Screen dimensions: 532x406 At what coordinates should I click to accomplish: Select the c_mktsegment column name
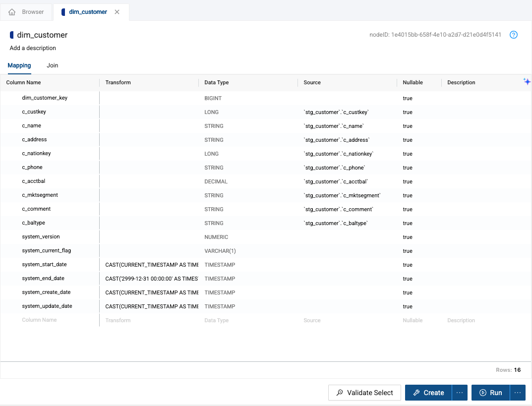[40, 195]
